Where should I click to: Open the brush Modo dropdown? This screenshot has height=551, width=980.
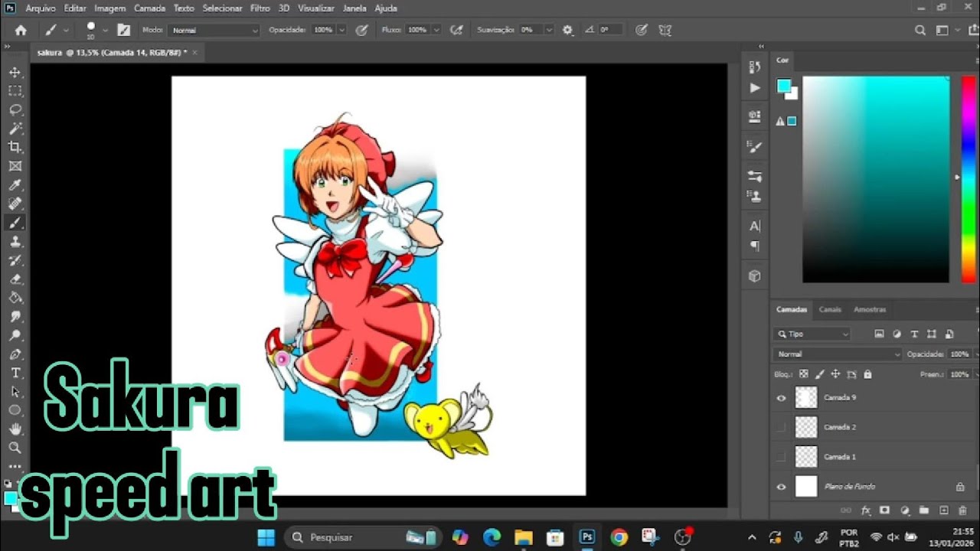[x=214, y=30]
